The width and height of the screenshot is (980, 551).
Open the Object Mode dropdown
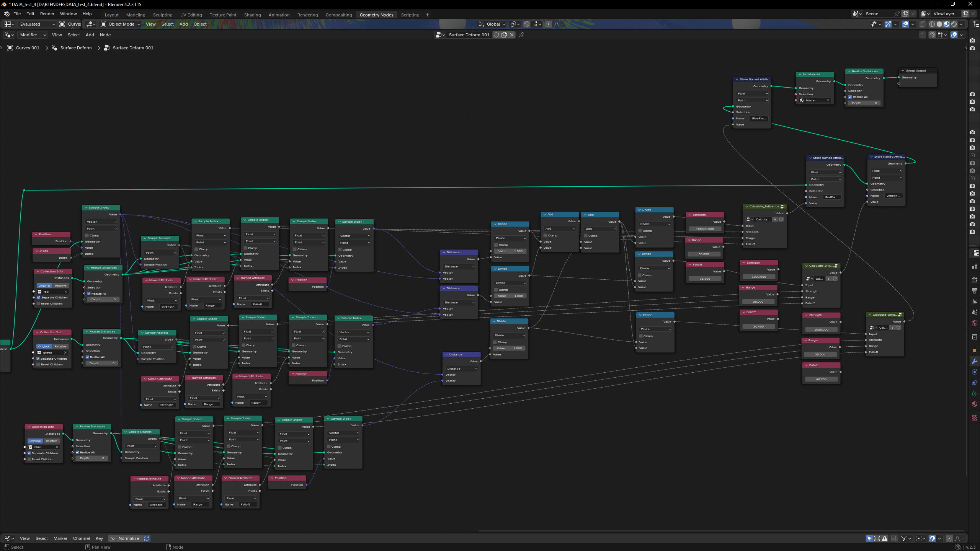[121, 24]
